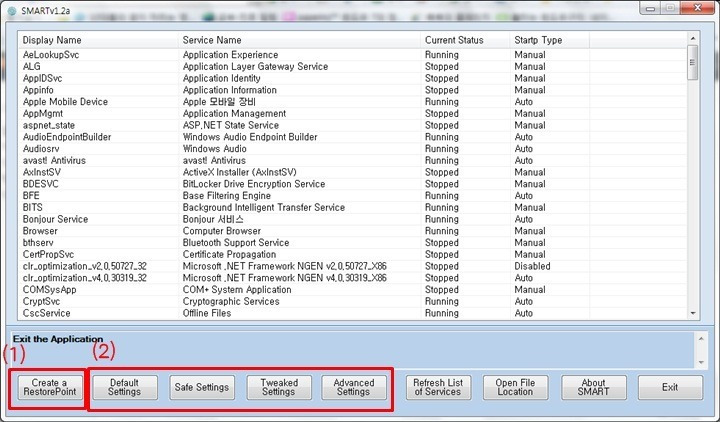Viewport: 720px width, 422px height.
Task: Select the AudioEndpointBuilder row
Action: click(x=352, y=137)
